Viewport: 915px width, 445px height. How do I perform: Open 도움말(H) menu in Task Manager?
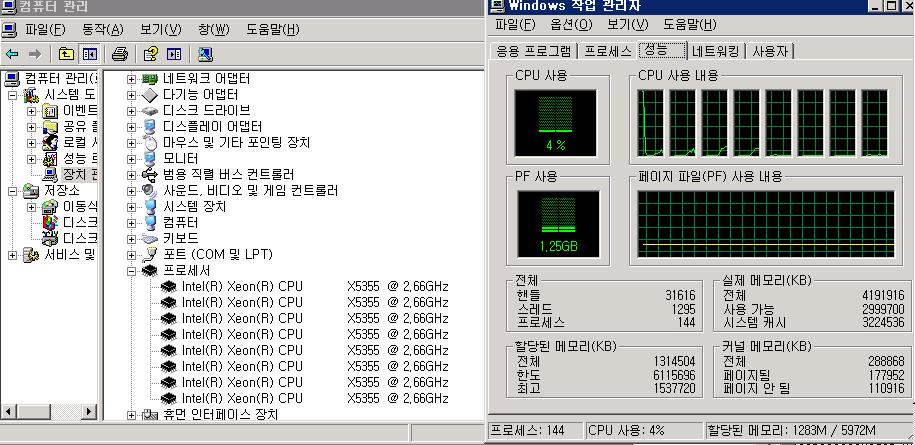pos(690,24)
